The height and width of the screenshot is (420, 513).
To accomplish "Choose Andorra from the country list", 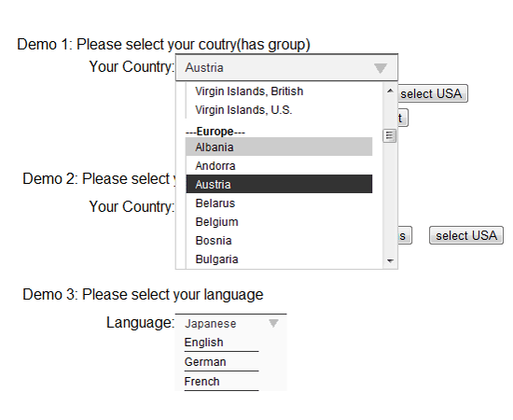I will click(279, 165).
